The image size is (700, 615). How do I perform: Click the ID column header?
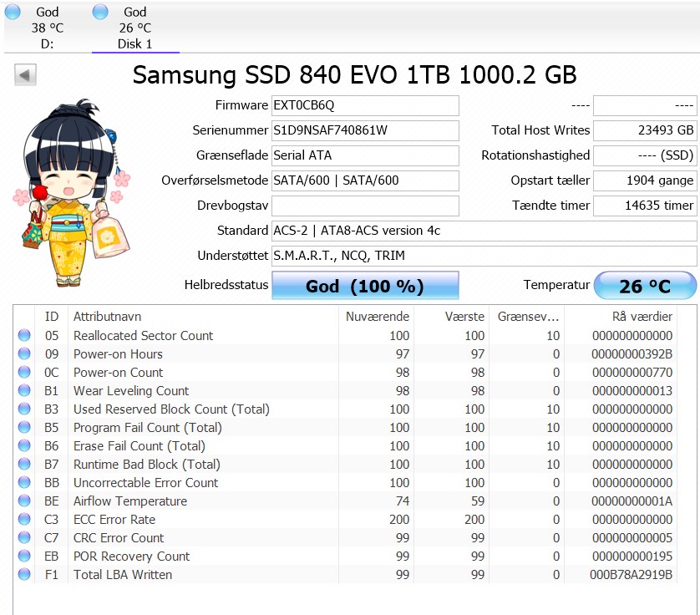(x=51, y=317)
